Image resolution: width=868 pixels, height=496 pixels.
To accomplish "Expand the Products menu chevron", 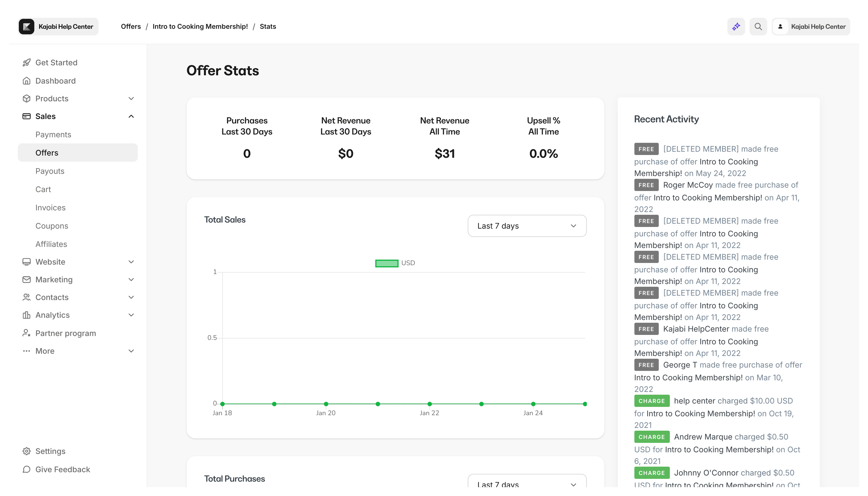I will click(131, 99).
